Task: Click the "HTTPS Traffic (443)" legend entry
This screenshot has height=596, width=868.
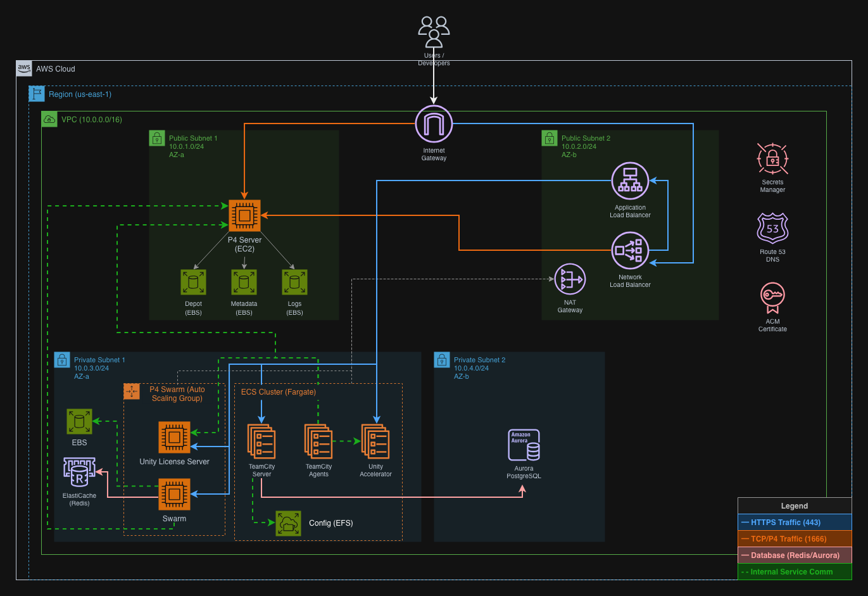Action: (795, 523)
